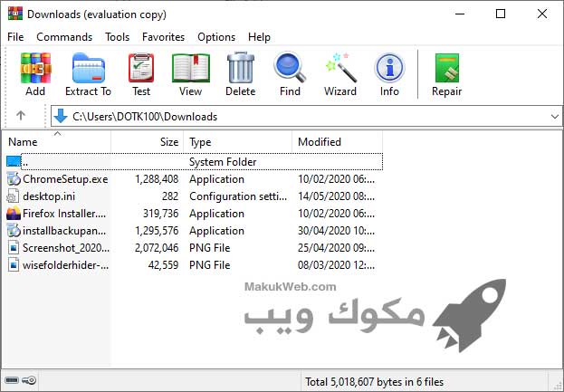This screenshot has width=564, height=392.
Task: Open the File menu
Action: pos(15,37)
